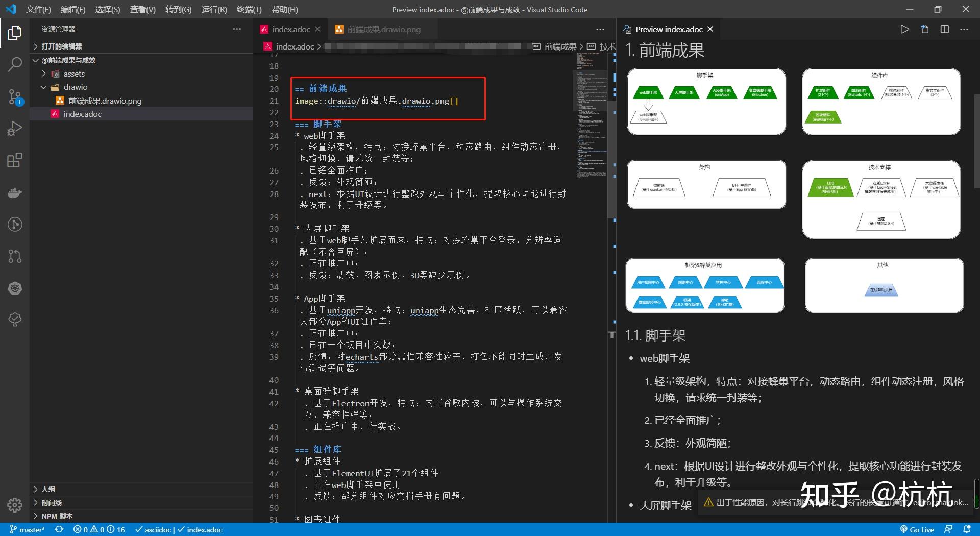This screenshot has width=980, height=536.
Task: Open the Extensions view
Action: (15, 160)
